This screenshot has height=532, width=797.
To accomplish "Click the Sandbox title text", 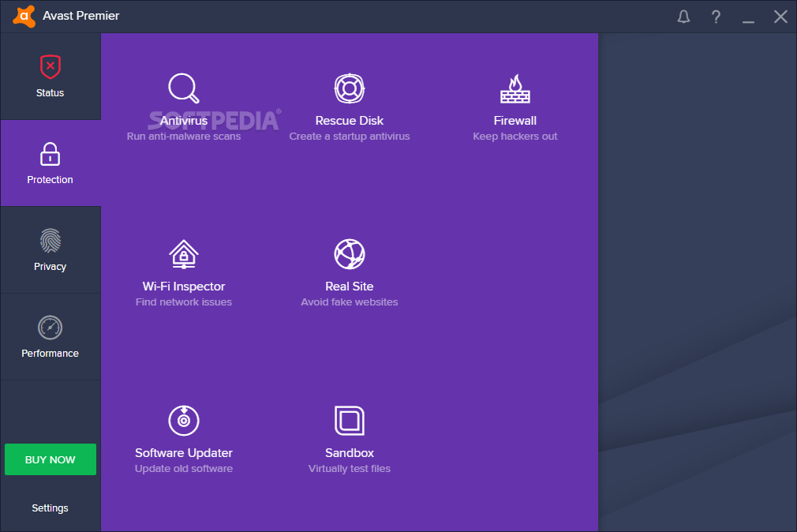I will (x=350, y=452).
